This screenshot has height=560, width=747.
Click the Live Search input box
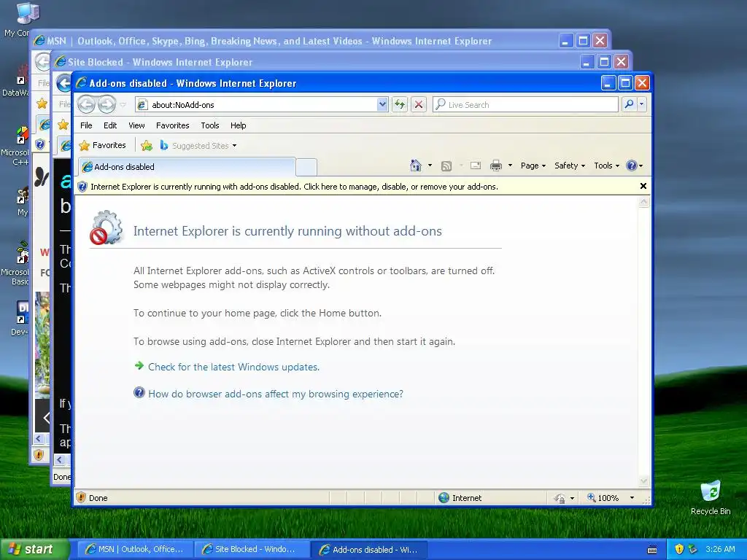(x=525, y=105)
